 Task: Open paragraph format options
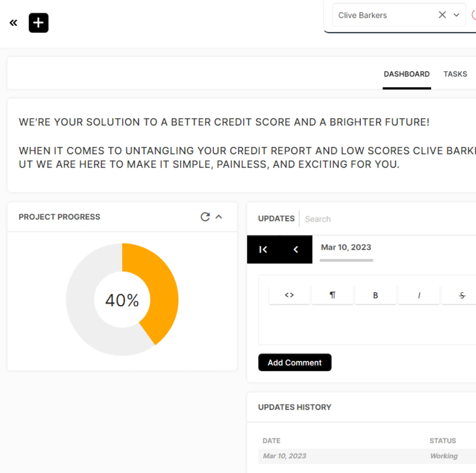click(332, 295)
